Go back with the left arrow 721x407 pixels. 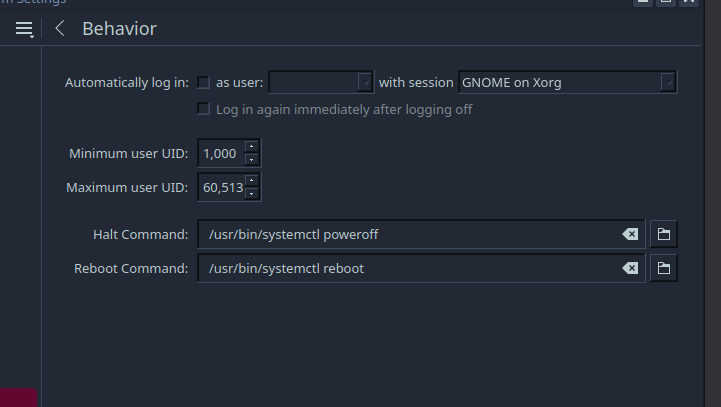60,29
